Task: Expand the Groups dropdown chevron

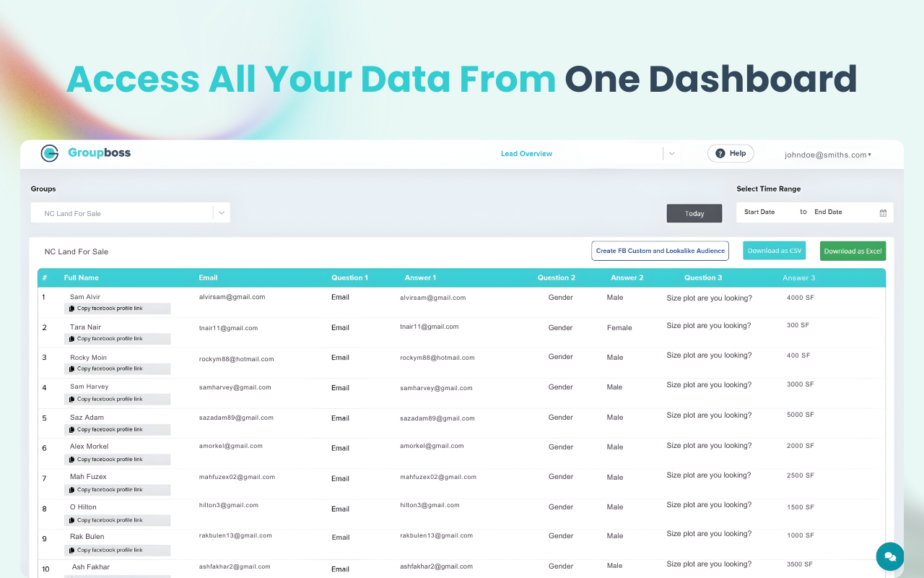Action: 222,213
